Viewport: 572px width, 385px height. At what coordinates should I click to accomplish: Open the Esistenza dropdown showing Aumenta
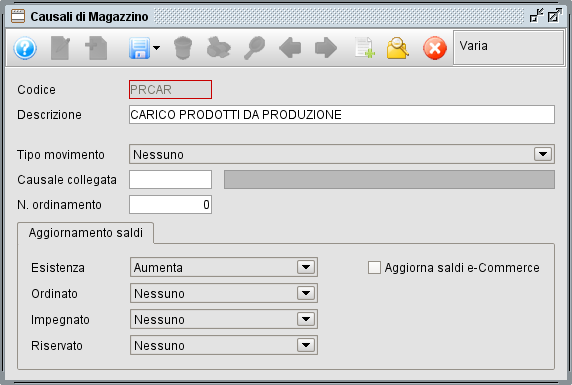click(x=224, y=267)
